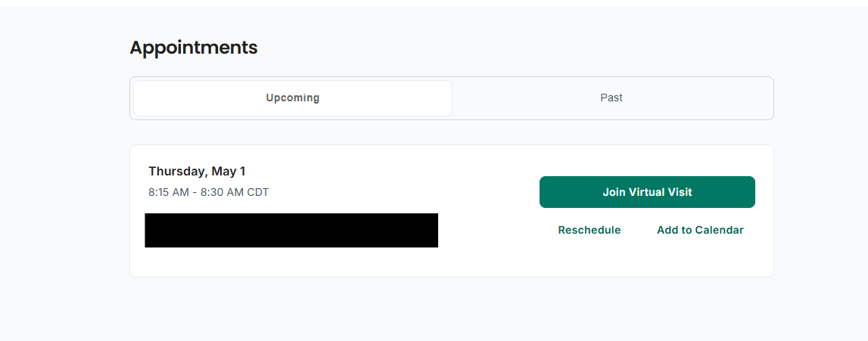Screen dimensions: 868x341
Task: Start the virtual visit with the green button
Action: coord(647,192)
